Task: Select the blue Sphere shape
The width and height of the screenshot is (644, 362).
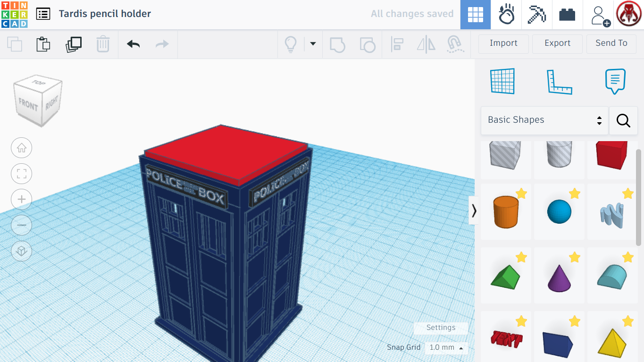Action: [559, 212]
